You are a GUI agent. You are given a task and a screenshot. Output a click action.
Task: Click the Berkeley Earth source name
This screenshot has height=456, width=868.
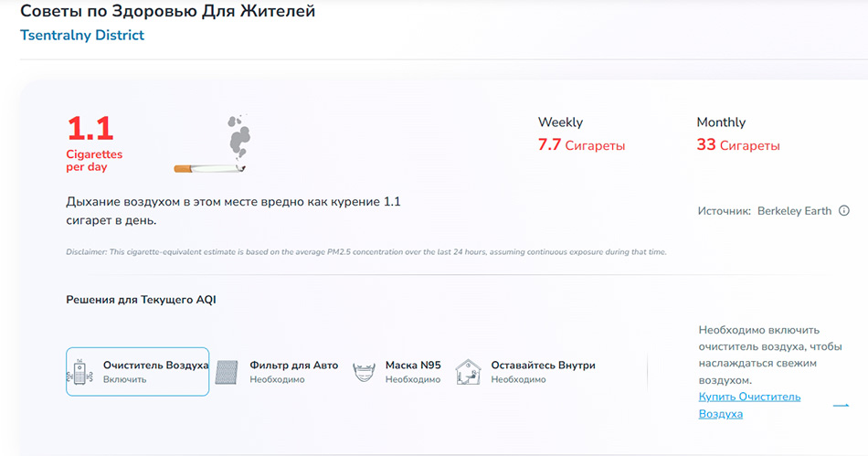[x=794, y=211]
